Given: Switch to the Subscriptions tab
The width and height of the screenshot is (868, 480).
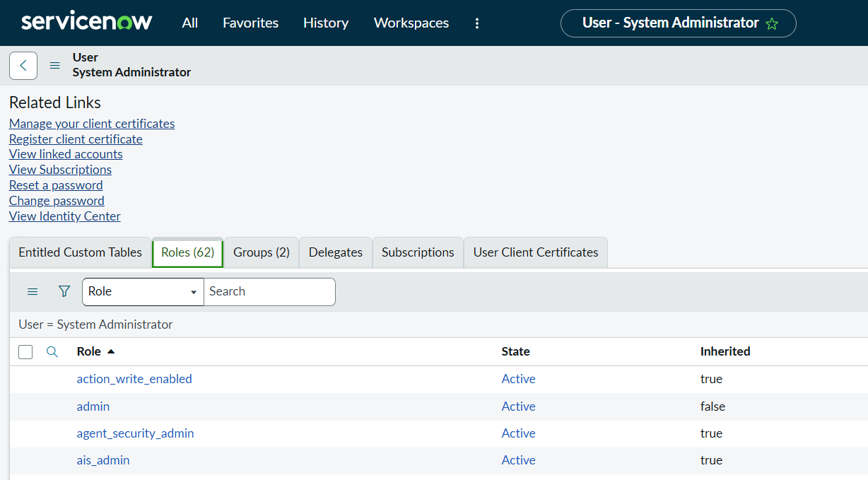Looking at the screenshot, I should click(x=418, y=252).
